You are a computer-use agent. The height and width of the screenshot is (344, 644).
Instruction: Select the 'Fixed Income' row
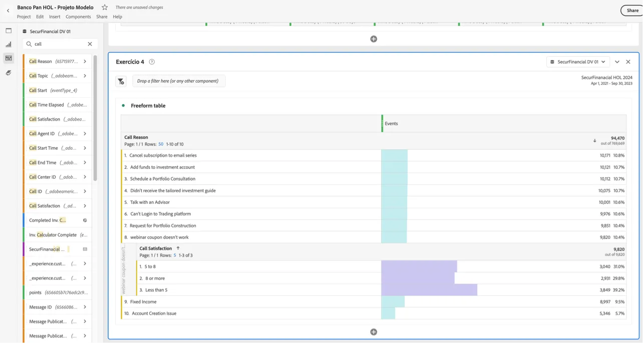(x=374, y=302)
